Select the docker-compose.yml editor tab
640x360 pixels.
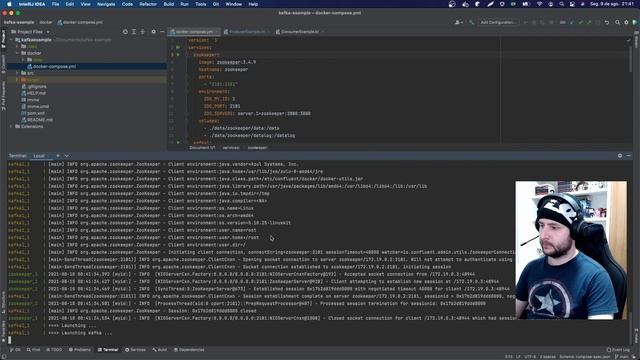(194, 31)
